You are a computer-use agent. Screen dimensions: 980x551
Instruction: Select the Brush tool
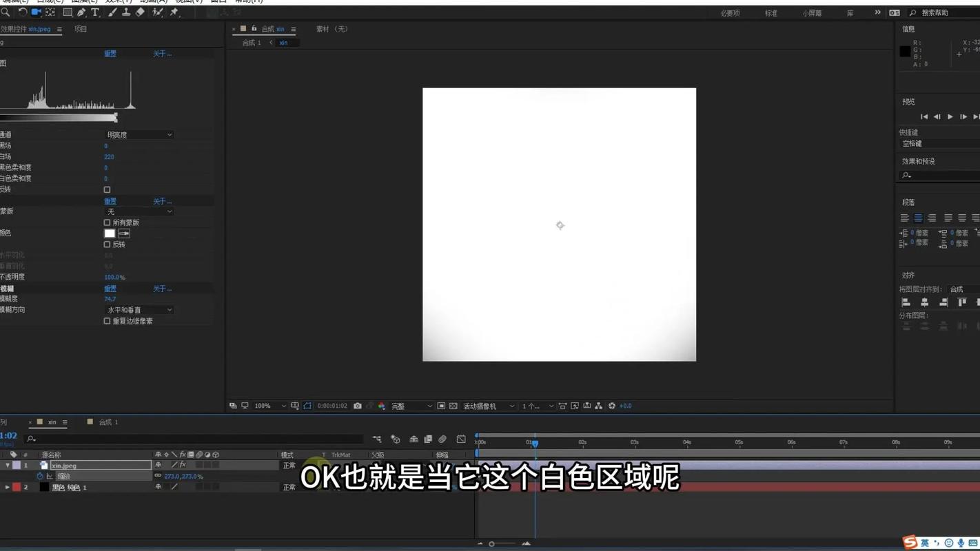tap(112, 12)
